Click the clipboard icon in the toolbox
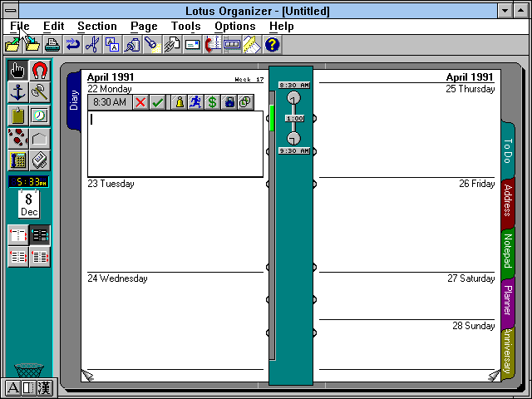The width and height of the screenshot is (532, 399). tap(17, 116)
